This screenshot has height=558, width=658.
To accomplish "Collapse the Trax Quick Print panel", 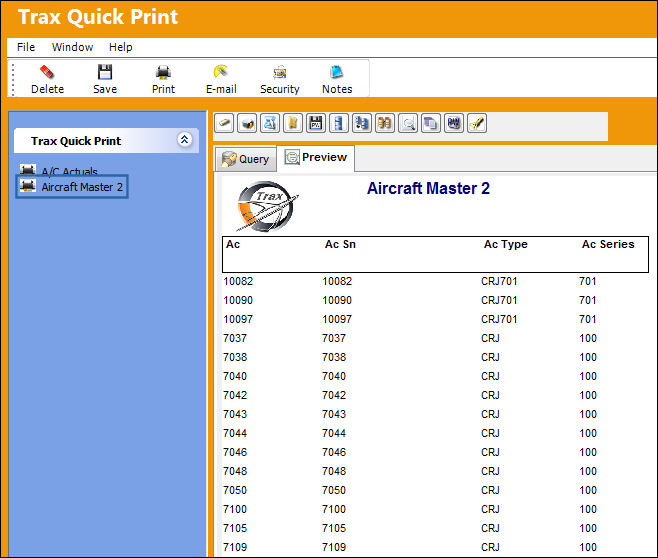I will [x=185, y=139].
